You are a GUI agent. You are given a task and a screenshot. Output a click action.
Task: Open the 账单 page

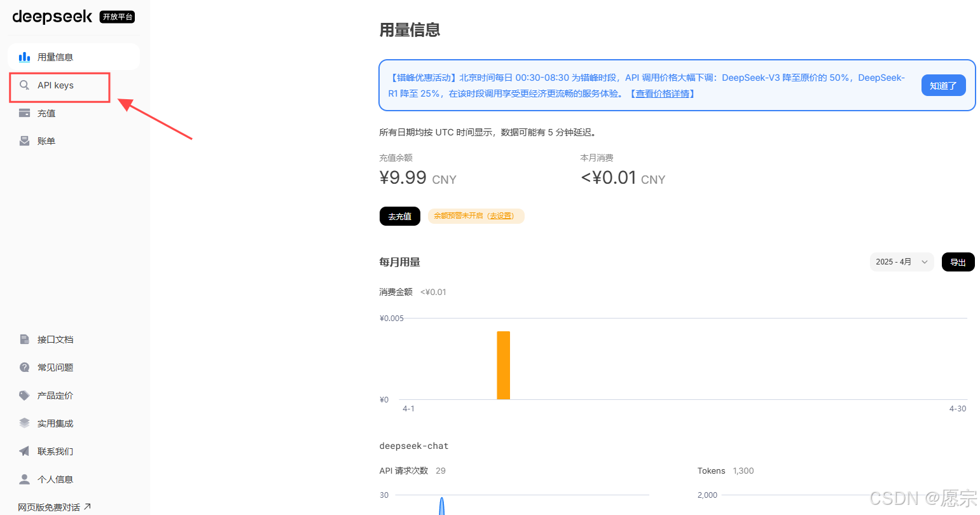point(74,141)
